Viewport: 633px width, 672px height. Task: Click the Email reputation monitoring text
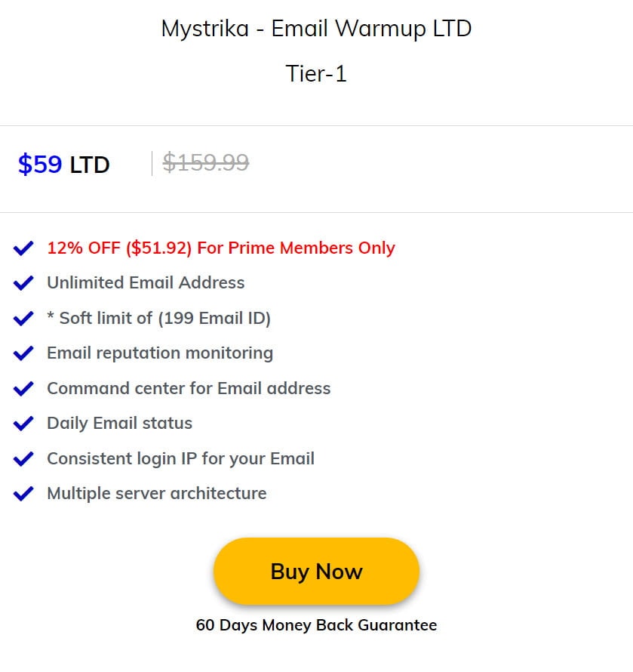click(160, 353)
